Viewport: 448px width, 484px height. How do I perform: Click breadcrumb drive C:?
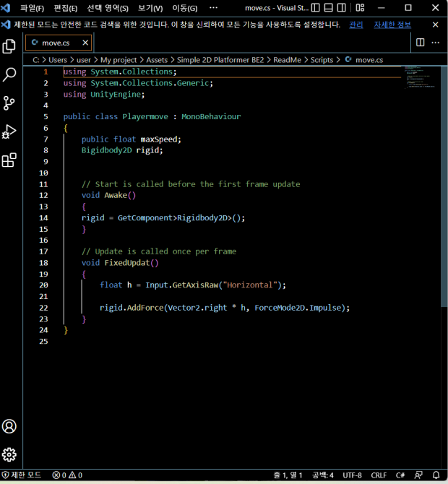tap(36, 60)
